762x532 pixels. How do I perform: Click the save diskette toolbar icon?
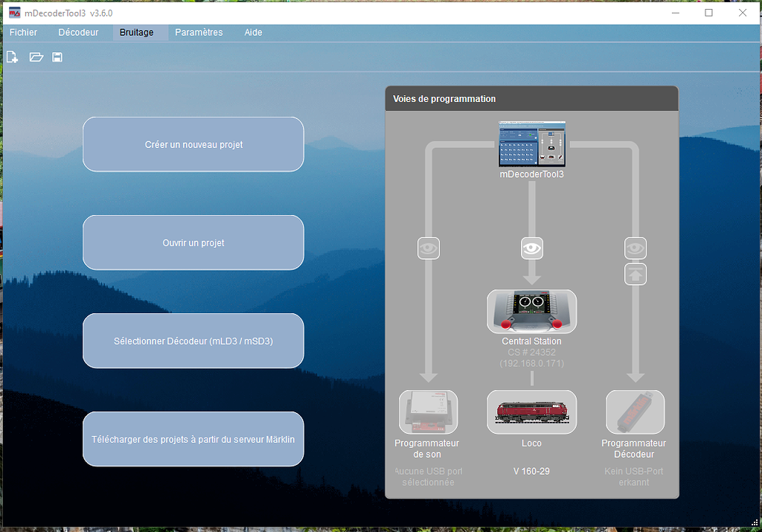(57, 57)
